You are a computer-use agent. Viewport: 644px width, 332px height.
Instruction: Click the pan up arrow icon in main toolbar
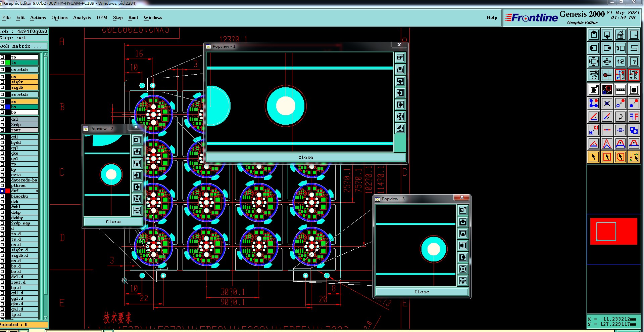593,35
